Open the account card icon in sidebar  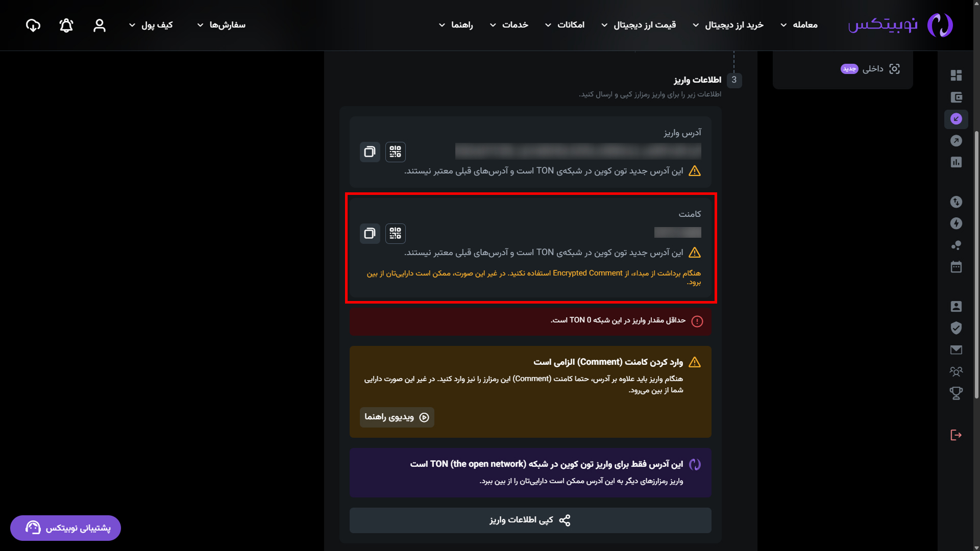pos(956,306)
